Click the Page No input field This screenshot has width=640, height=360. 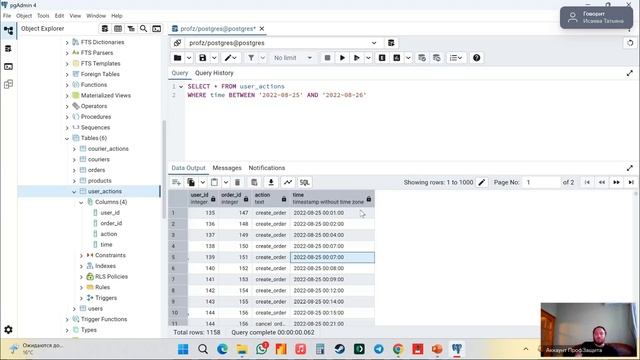(x=542, y=182)
